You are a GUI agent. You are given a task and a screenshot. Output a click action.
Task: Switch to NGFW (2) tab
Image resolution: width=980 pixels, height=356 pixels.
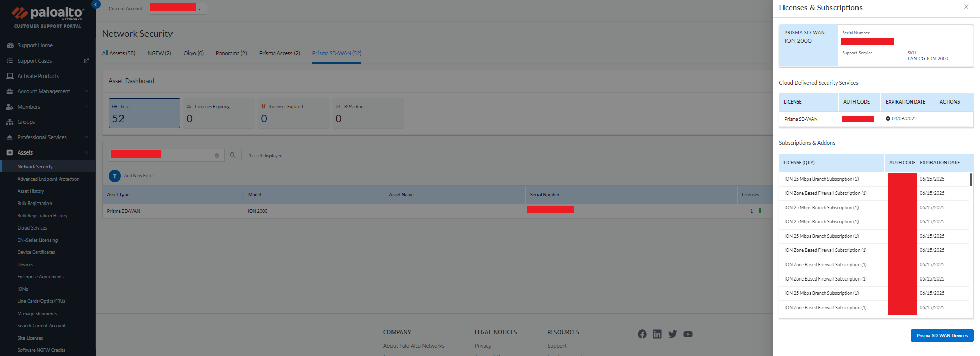159,53
